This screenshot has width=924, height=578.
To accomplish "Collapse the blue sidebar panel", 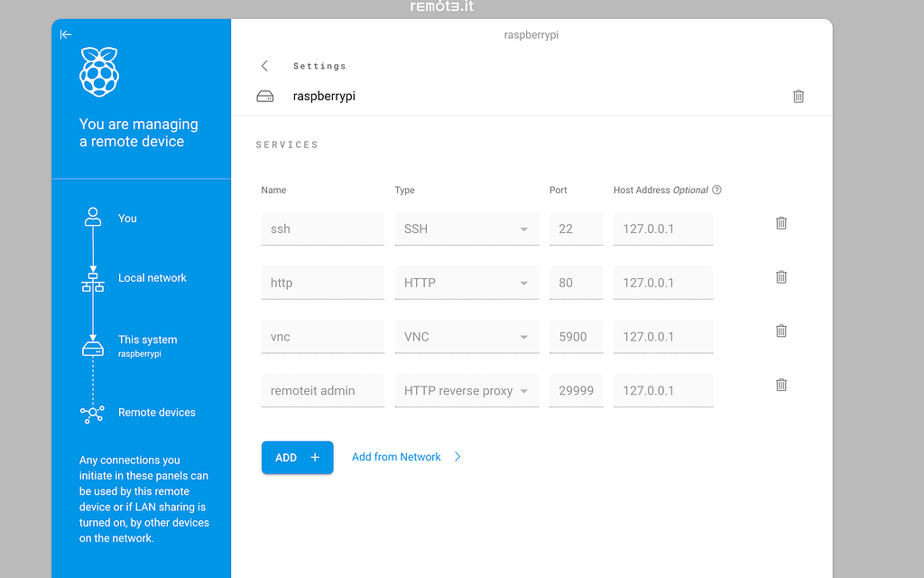I will click(66, 34).
